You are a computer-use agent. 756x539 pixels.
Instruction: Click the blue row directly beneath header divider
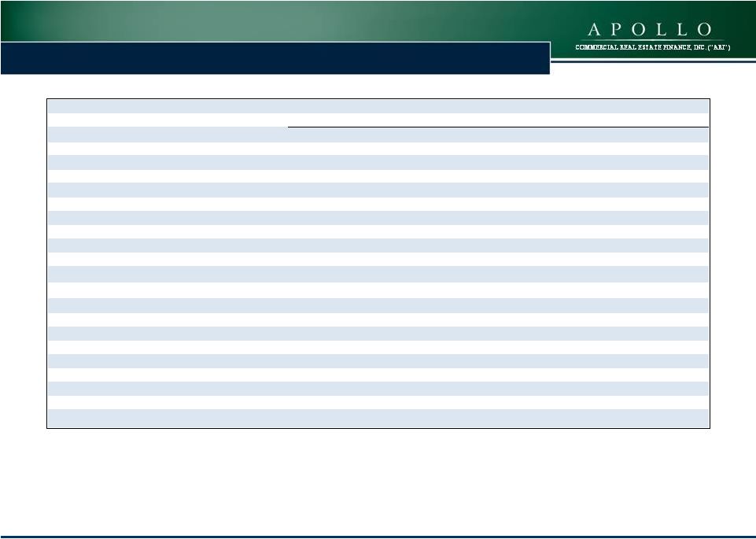tap(378, 135)
